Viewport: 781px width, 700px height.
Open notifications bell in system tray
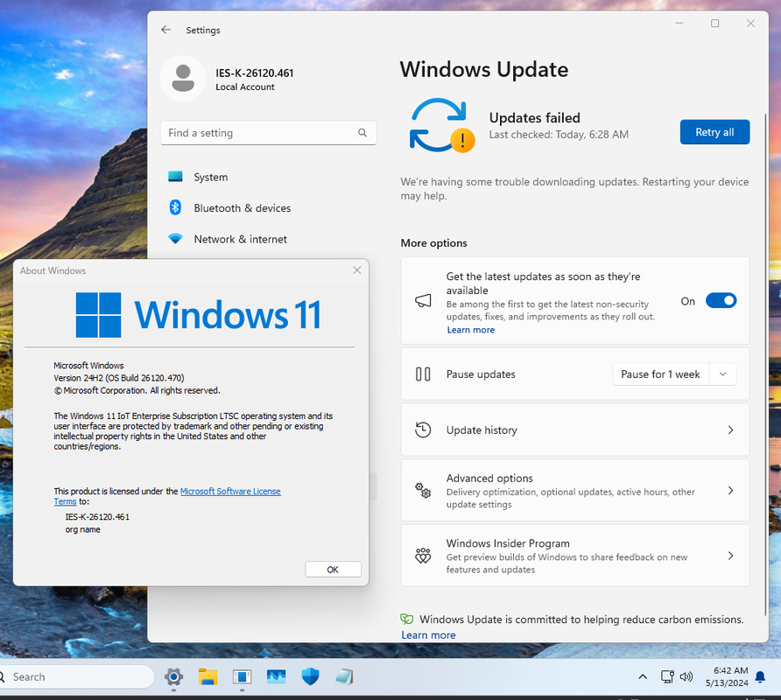tap(760, 676)
